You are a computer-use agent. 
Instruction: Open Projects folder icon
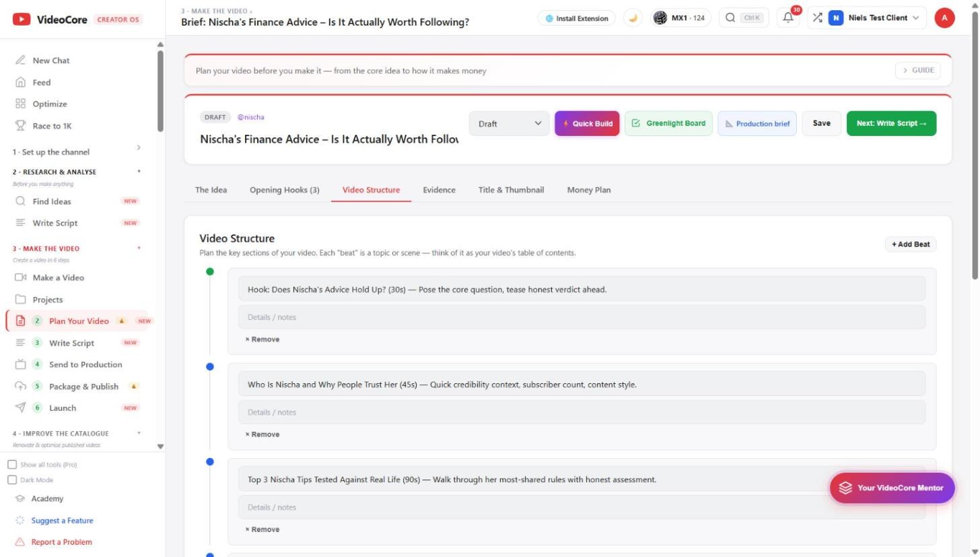20,300
